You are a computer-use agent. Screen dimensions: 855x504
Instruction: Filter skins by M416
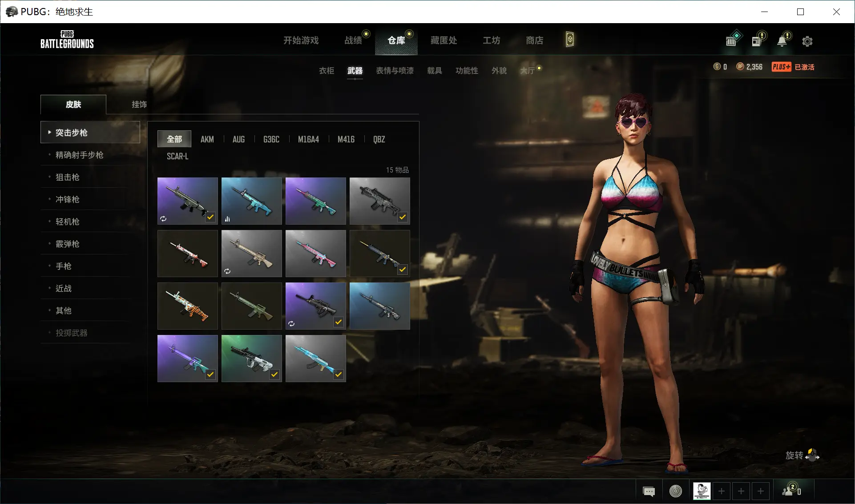pyautogui.click(x=346, y=139)
